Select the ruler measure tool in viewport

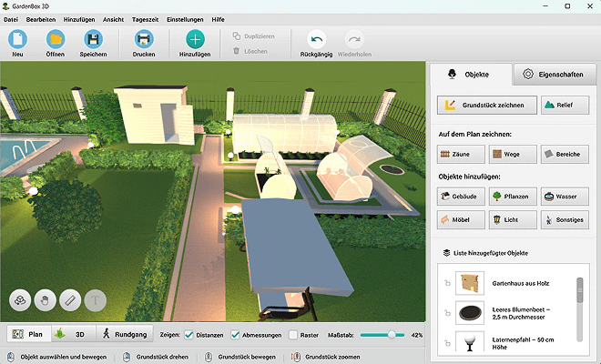70,300
